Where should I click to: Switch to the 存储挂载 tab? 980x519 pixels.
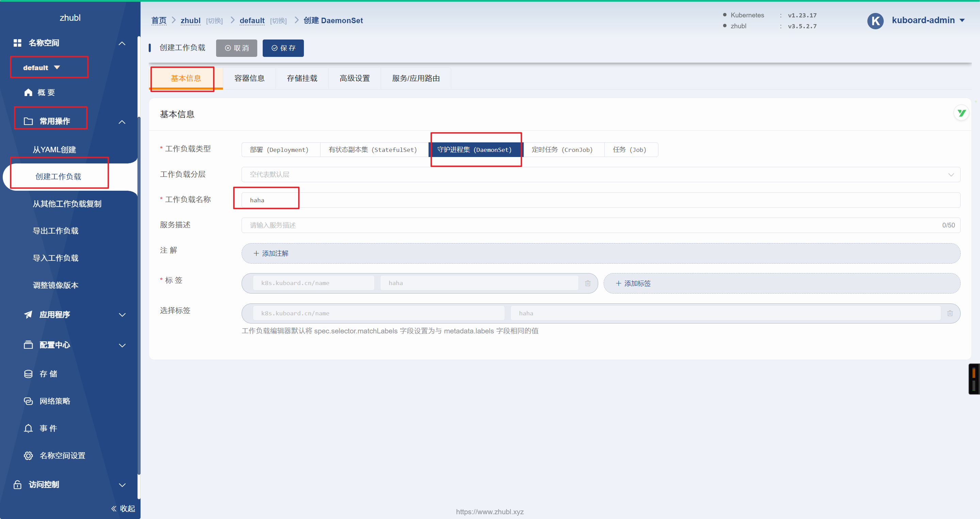click(x=302, y=78)
